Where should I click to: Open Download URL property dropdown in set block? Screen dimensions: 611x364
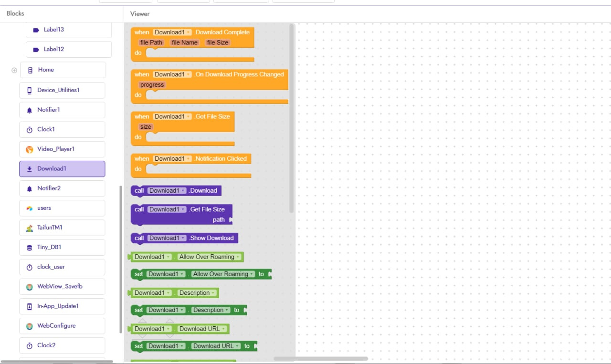(x=216, y=346)
